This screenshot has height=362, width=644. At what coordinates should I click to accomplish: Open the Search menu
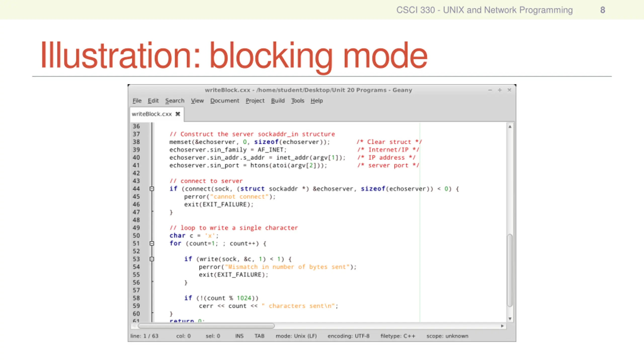(175, 101)
